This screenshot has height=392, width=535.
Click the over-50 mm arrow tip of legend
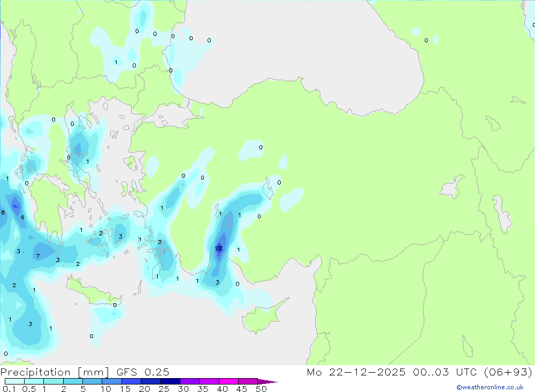pyautogui.click(x=267, y=382)
